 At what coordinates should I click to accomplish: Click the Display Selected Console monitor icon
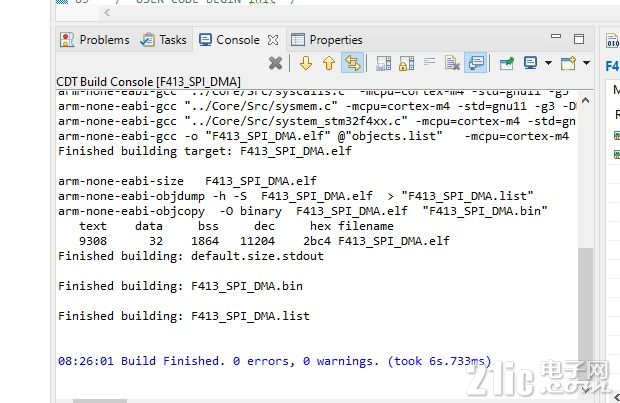point(530,63)
